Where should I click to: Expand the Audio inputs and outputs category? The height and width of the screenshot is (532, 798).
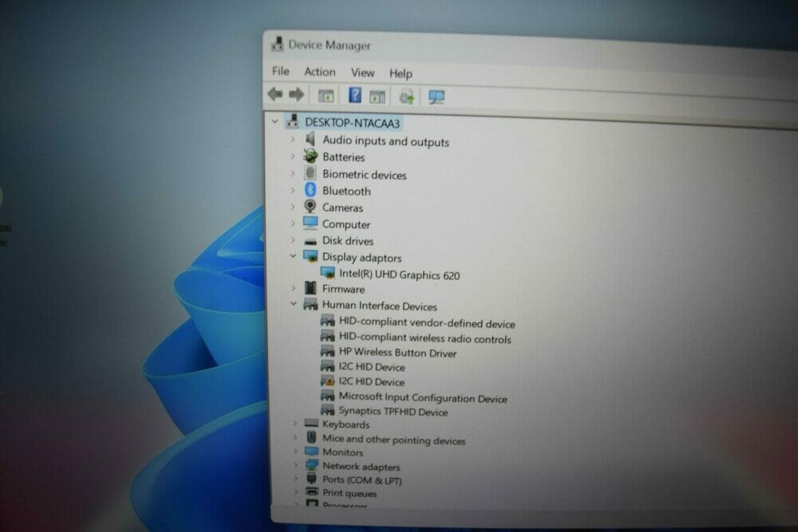pyautogui.click(x=293, y=139)
